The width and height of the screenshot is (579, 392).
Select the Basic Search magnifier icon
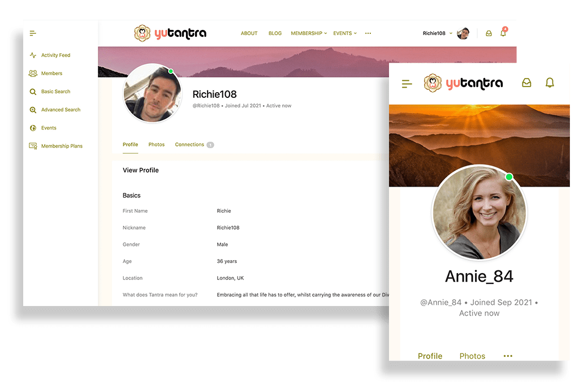[33, 92]
